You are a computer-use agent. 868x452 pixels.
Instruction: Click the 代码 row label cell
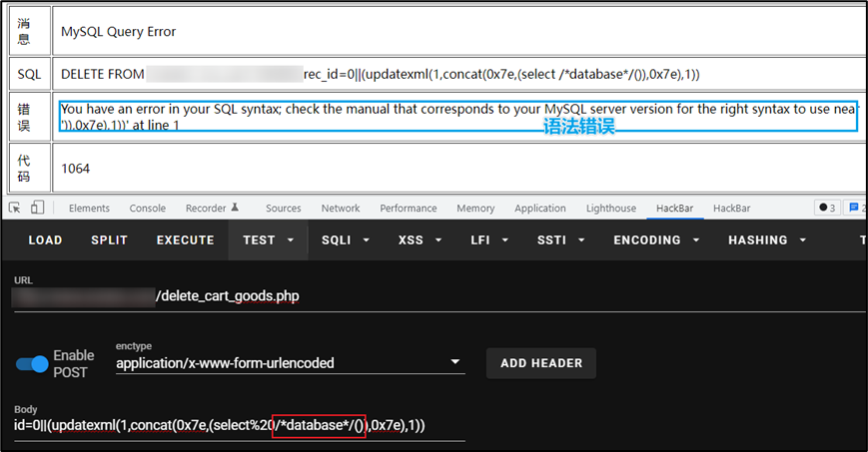click(x=29, y=169)
